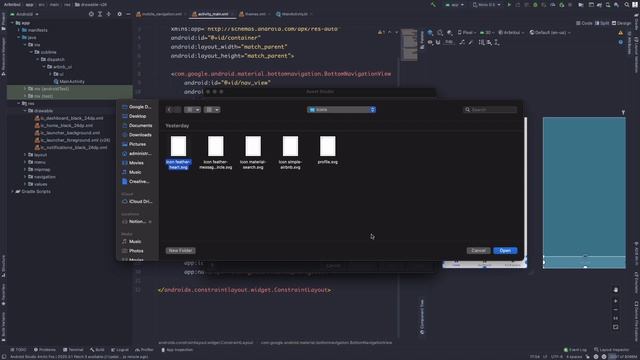Collapse the app module tree node
This screenshot has width=640, height=360.
pos(12,23)
